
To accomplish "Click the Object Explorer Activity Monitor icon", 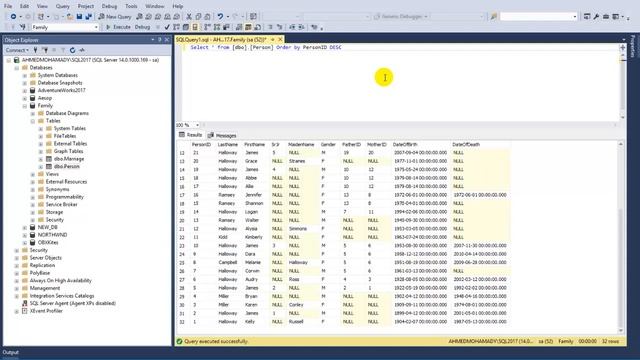I will 82,50.
